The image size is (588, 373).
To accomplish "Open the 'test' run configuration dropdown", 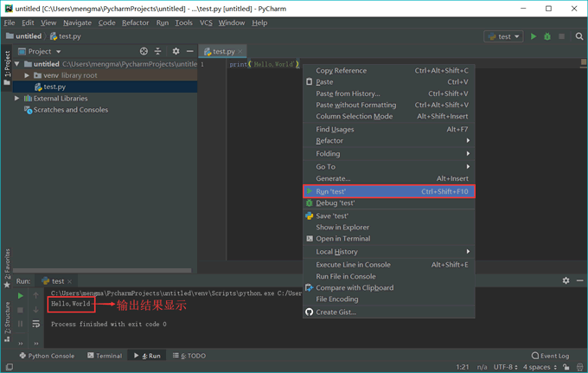I will click(x=504, y=36).
